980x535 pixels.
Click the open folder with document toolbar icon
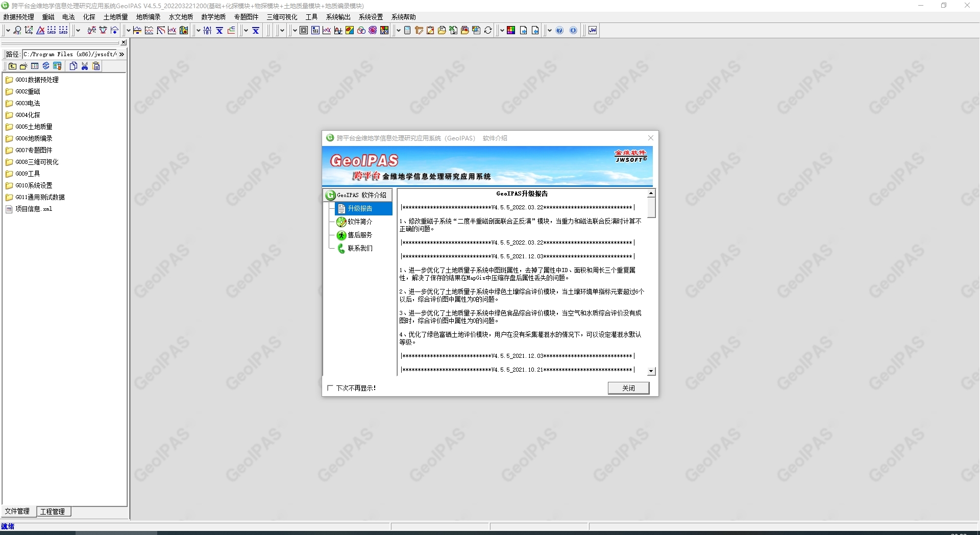442,31
